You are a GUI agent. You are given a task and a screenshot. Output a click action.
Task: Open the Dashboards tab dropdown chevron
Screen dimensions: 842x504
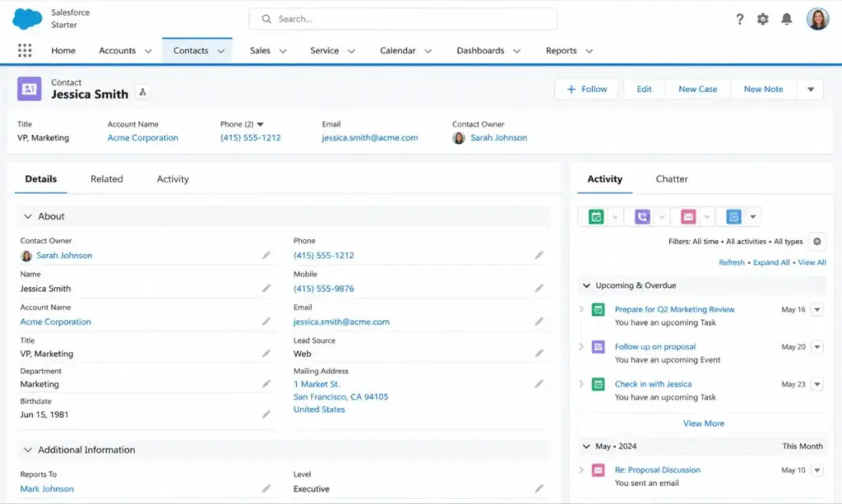(x=516, y=51)
